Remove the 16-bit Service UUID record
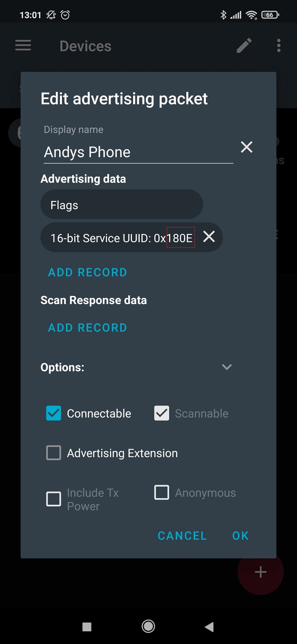The image size is (297, 644). pos(209,237)
